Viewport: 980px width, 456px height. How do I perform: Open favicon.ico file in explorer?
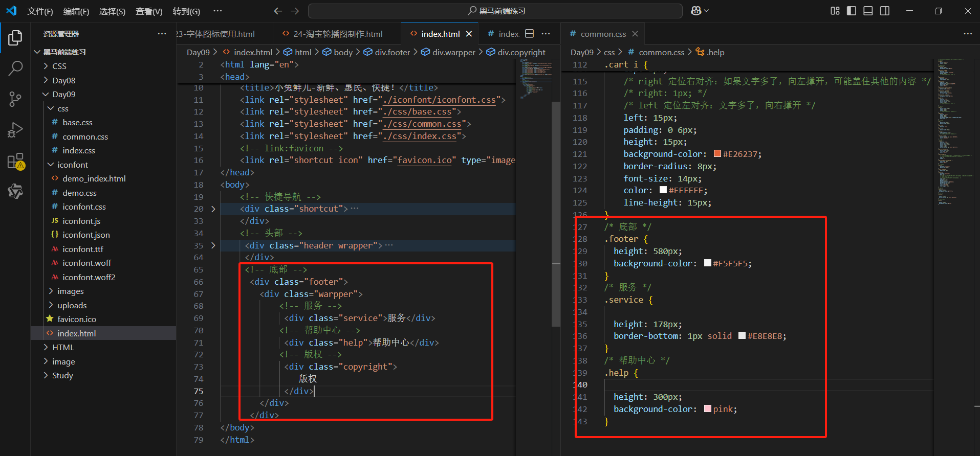click(77, 319)
